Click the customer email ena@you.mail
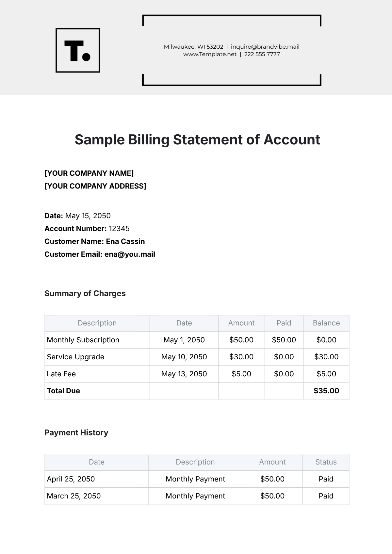Screen dimensions: 392x554 130,254
